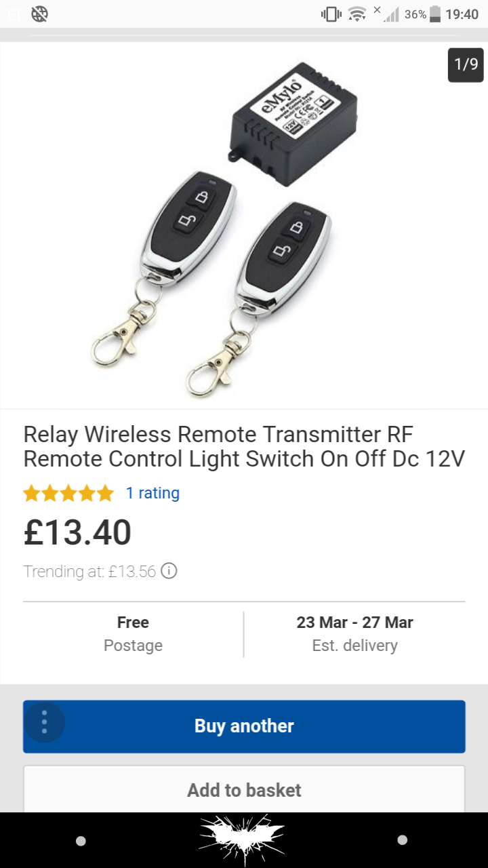Screen dimensions: 488x868
Task: Tap the Wi-Fi status icon
Action: tap(357, 14)
